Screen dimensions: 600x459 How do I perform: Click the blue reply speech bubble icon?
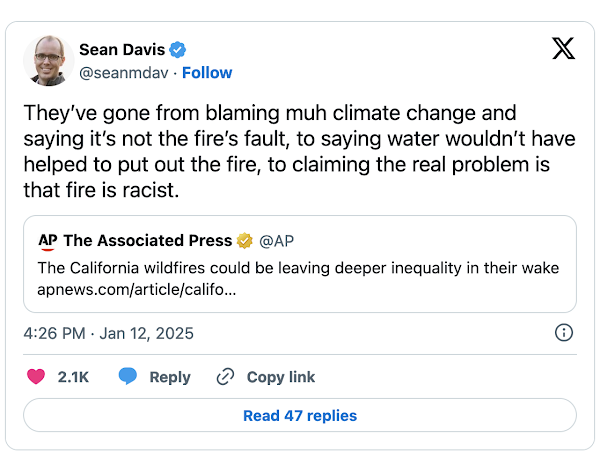pos(127,377)
